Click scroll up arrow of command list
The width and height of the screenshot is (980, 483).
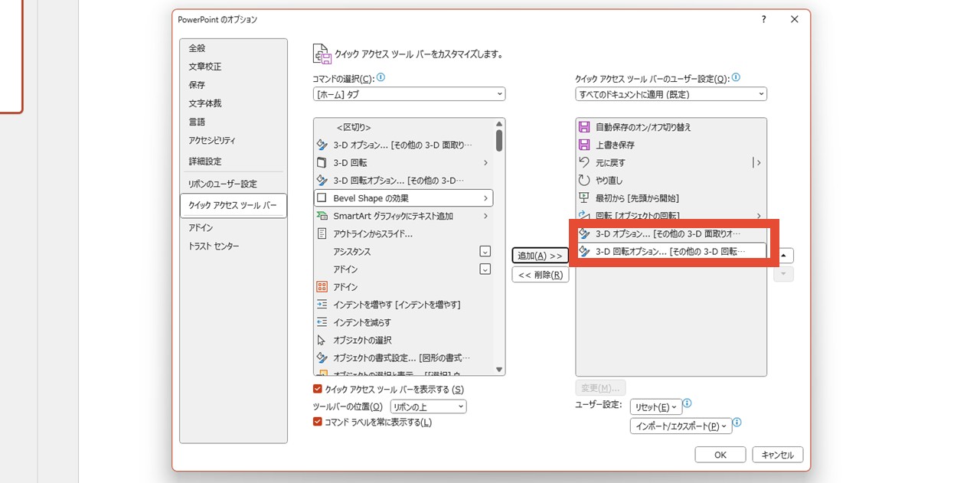[x=500, y=124]
